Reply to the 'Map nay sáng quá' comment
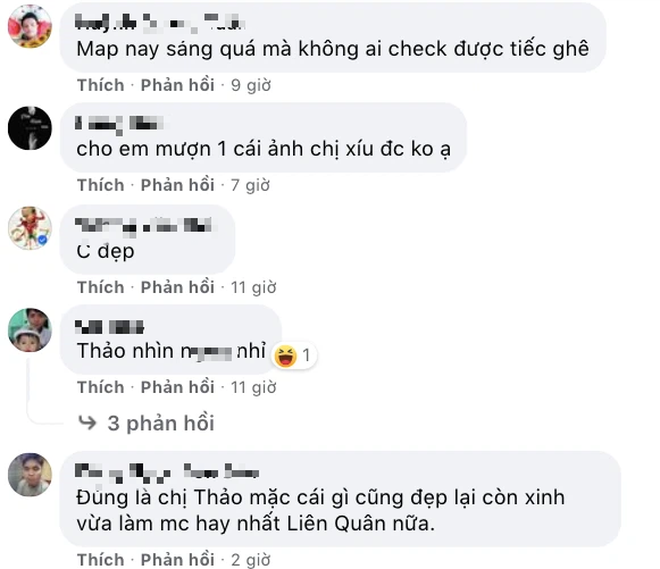The width and height of the screenshot is (660, 569). [177, 85]
